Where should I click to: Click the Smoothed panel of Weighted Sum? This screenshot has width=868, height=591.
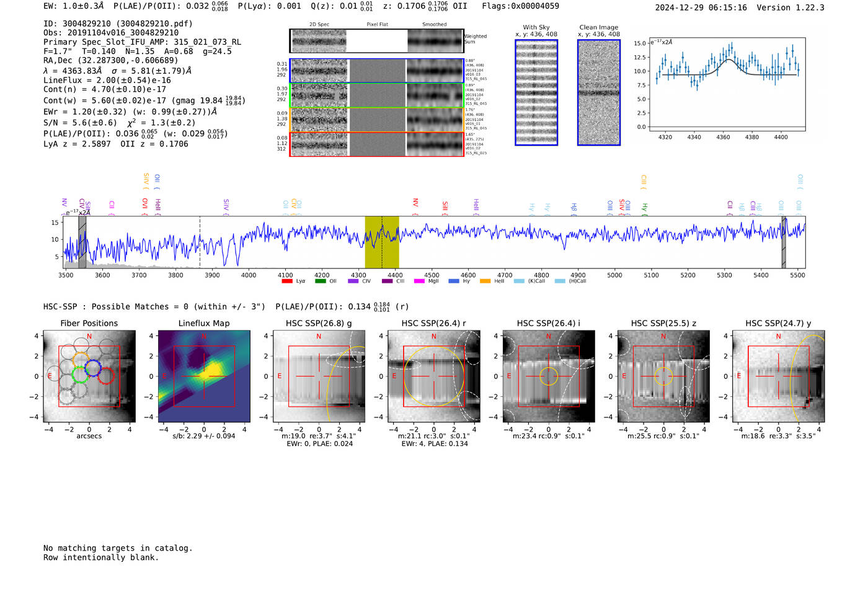pos(435,41)
